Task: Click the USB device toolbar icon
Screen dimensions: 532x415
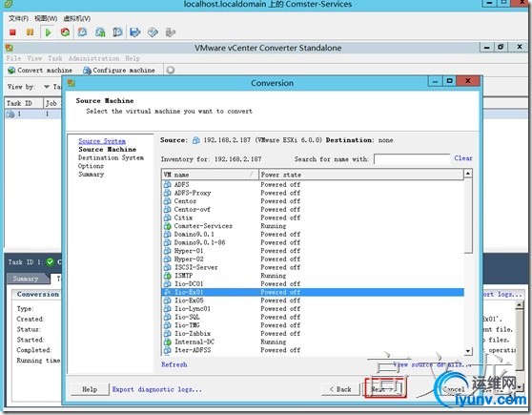Action: point(171,32)
